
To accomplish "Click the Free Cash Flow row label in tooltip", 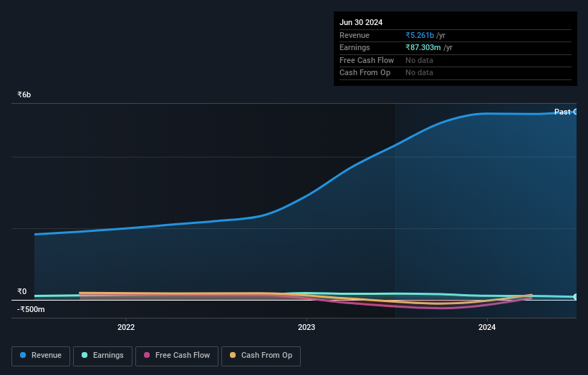I will click(367, 60).
